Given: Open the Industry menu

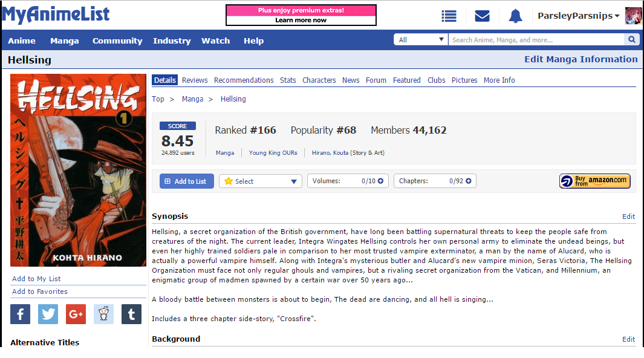Looking at the screenshot, I should tap(172, 41).
